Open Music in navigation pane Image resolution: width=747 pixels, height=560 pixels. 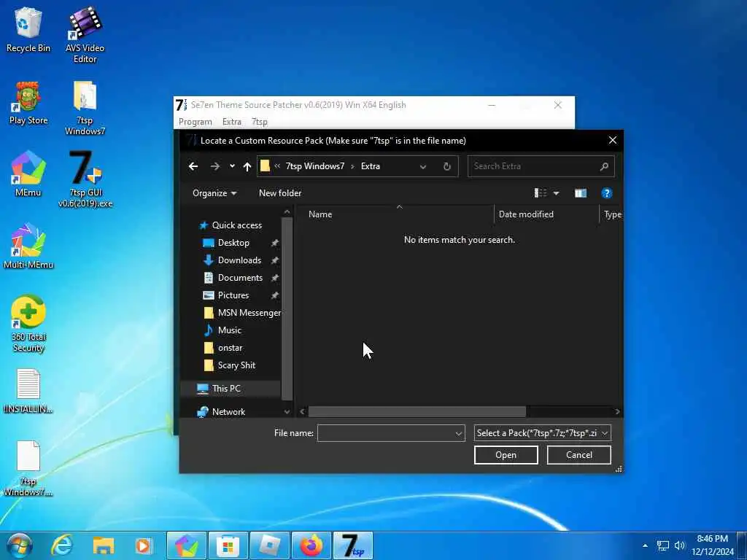[230, 330]
